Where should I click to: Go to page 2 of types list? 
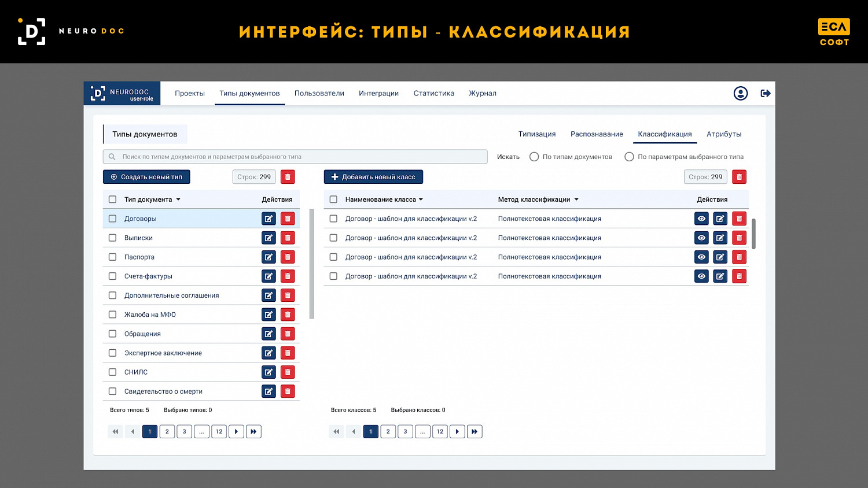point(167,431)
